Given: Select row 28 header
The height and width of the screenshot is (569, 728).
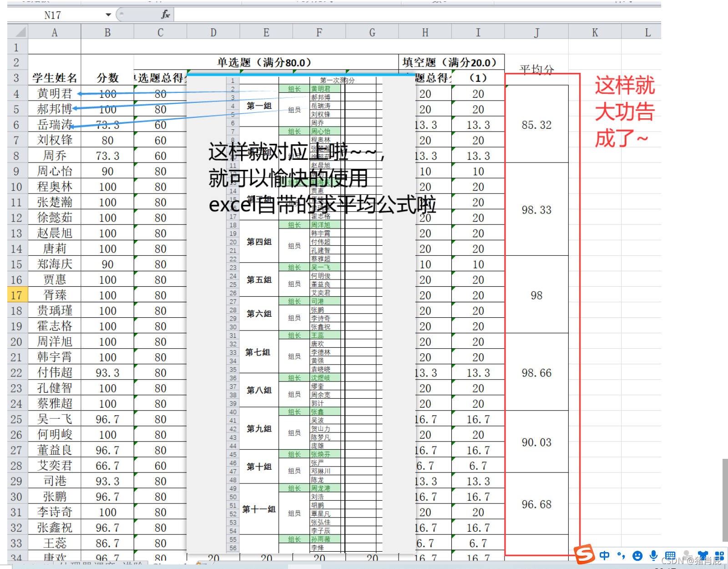Looking at the screenshot, I should [x=17, y=465].
